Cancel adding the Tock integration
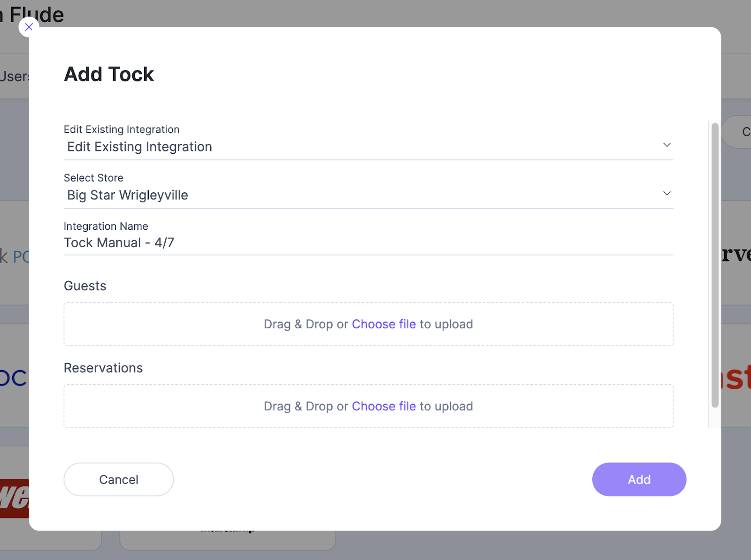 (x=119, y=479)
